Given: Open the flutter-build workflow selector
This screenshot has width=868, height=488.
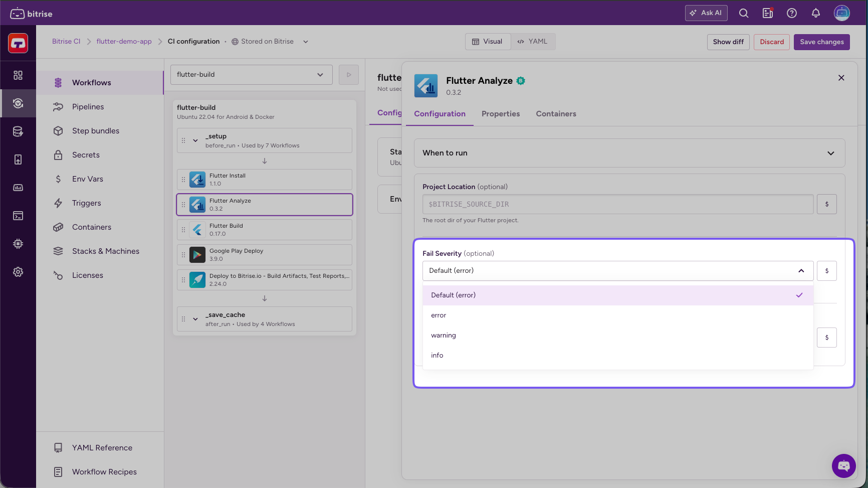Looking at the screenshot, I should pyautogui.click(x=252, y=75).
